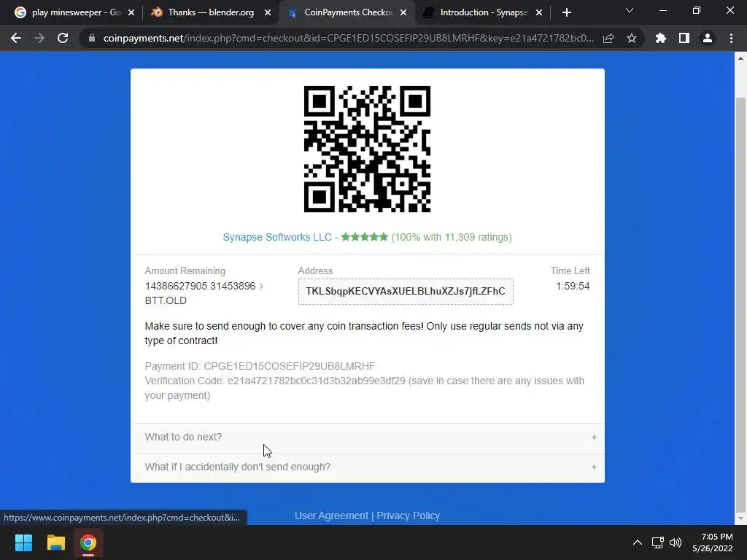Open the clock showing 7:05 PM
This screenshot has height=560, width=747.
(713, 542)
